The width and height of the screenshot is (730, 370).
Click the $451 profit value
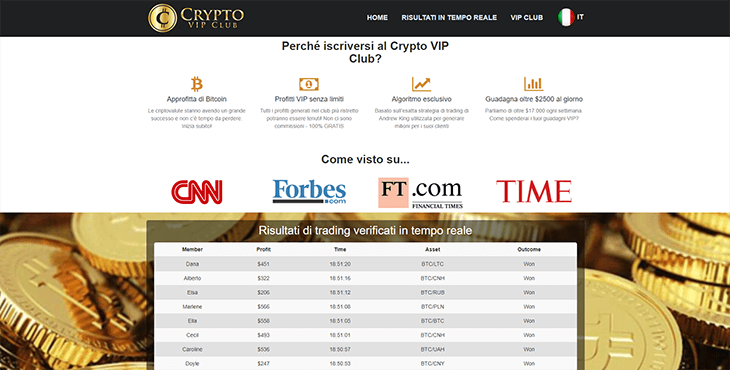(264, 264)
